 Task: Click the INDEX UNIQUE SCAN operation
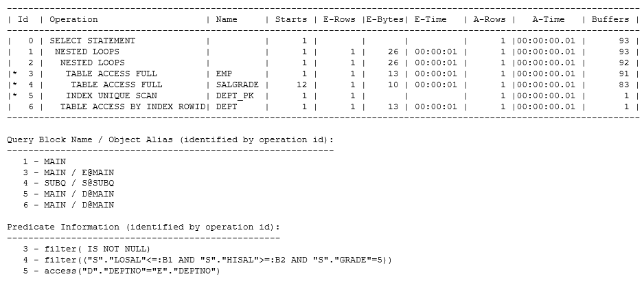(111, 95)
